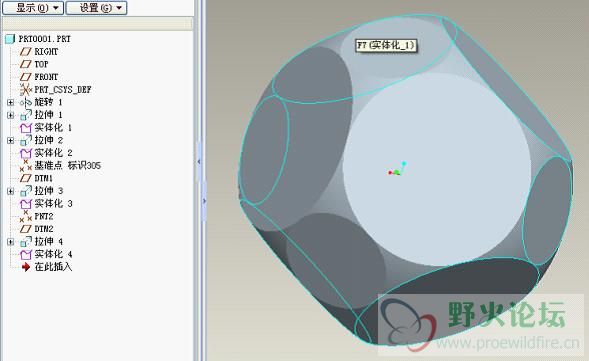The image size is (589, 361).
Task: Collapse the model tree panel with left arrow
Action: click(199, 162)
